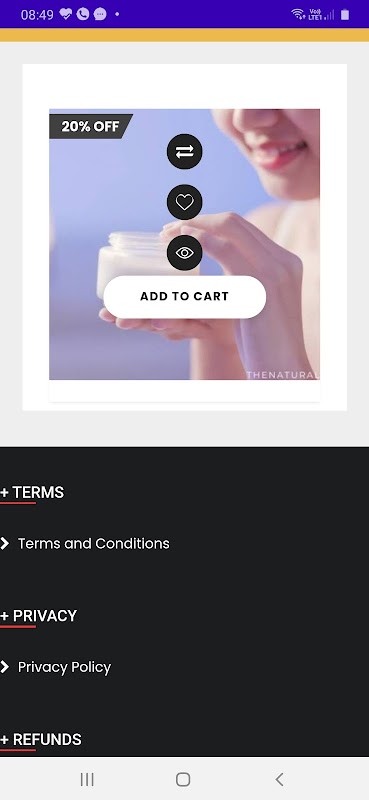Open recent apps from navigation bar
This screenshot has height=800, width=369.
(87, 779)
